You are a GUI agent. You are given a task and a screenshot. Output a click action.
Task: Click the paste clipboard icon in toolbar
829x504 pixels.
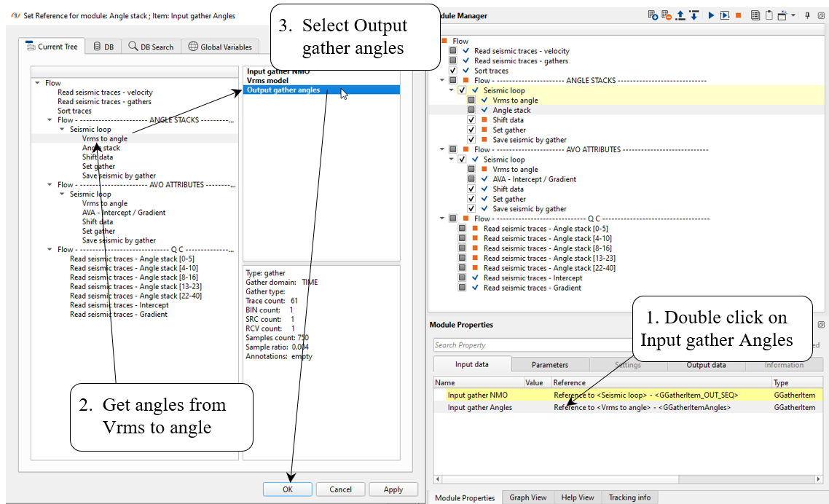tap(769, 15)
